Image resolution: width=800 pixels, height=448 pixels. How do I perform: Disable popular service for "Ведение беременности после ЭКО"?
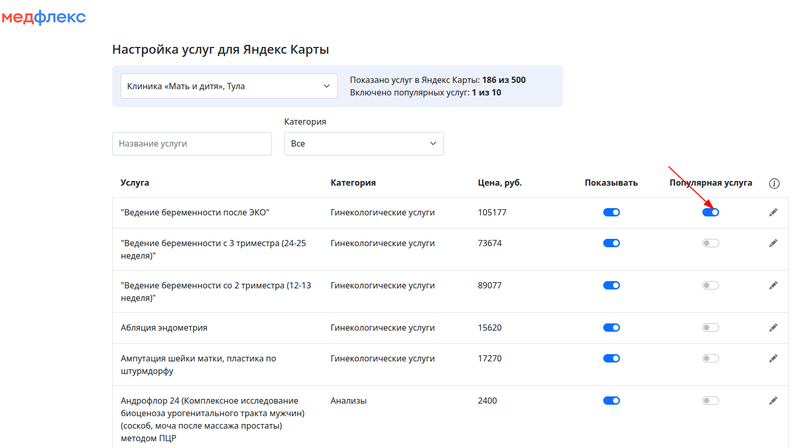(710, 212)
